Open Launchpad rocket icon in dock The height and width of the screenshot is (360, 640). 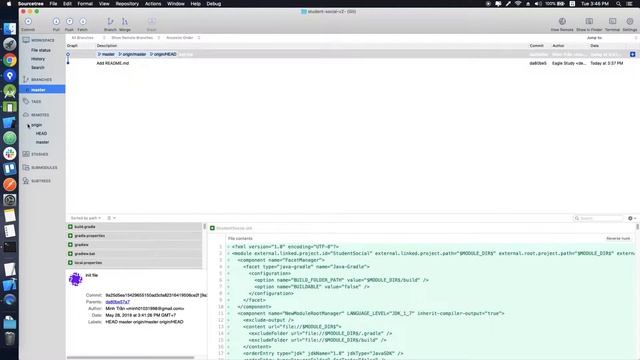click(9, 44)
